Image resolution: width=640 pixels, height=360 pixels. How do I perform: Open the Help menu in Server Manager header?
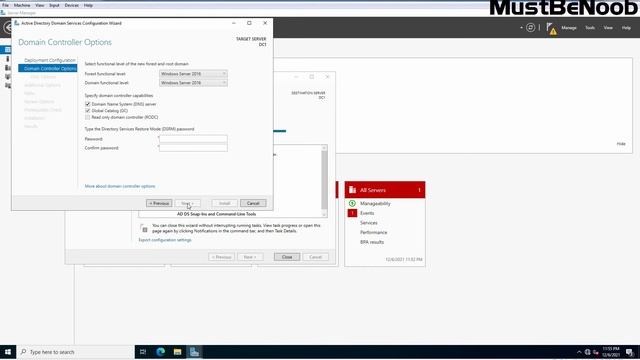coord(626,28)
